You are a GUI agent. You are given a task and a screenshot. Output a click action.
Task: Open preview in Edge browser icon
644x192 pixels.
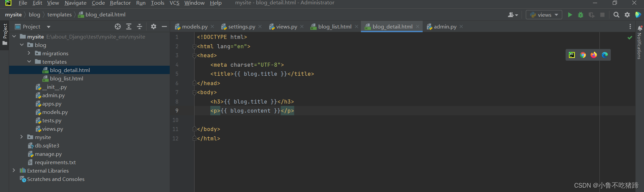coord(605,55)
